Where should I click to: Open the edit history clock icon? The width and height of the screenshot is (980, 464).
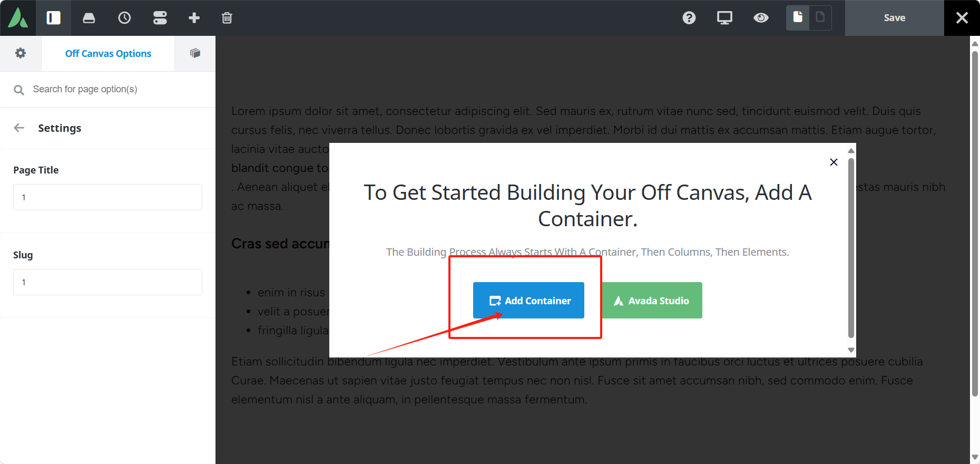pyautogui.click(x=124, y=17)
